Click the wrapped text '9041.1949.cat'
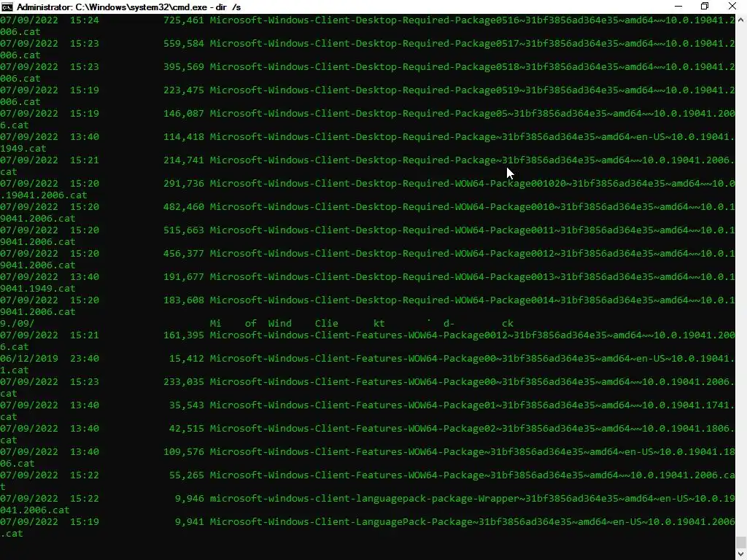This screenshot has height=560, width=747. point(38,289)
